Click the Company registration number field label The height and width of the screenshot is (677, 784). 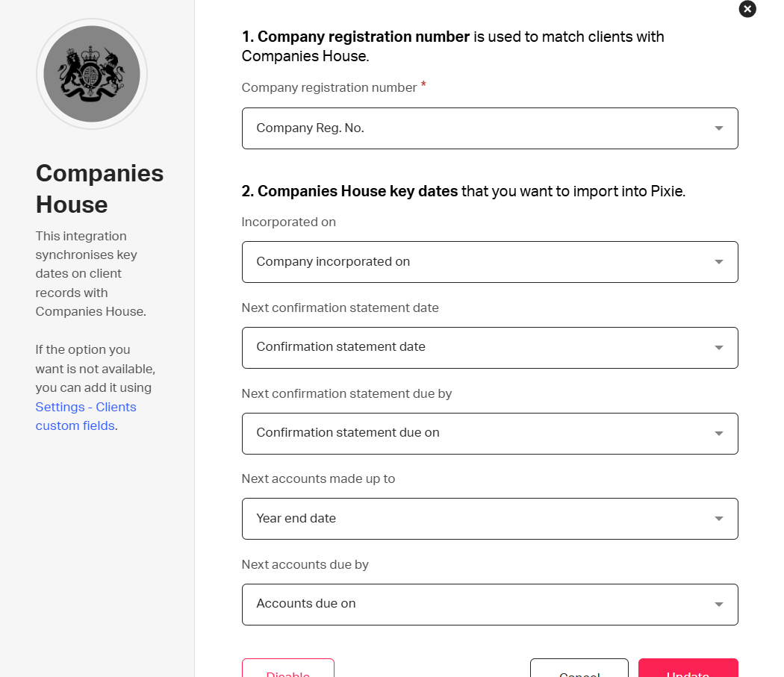(329, 88)
